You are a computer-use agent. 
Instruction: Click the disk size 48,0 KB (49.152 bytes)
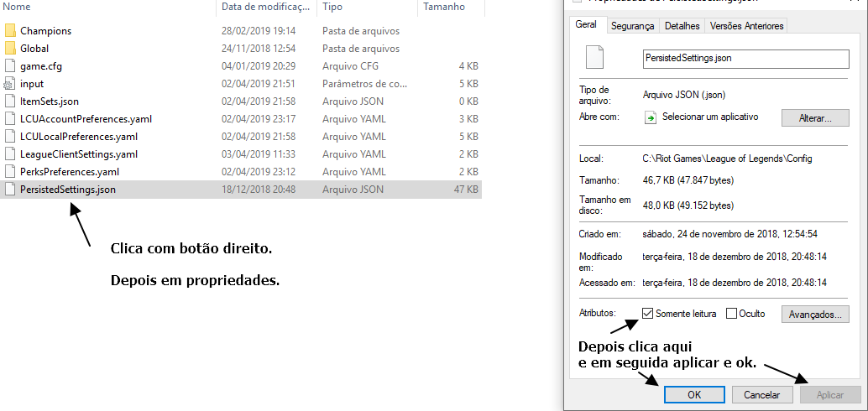coord(688,205)
